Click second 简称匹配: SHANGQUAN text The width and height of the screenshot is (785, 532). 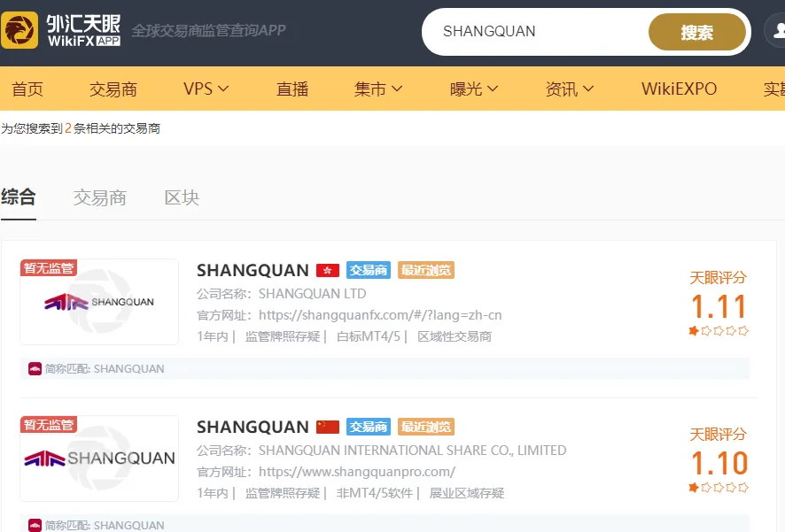105,526
